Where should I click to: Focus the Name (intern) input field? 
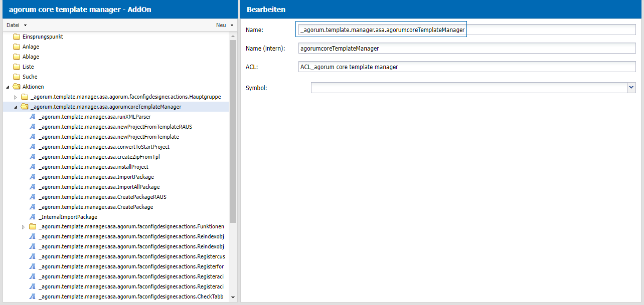click(x=467, y=49)
